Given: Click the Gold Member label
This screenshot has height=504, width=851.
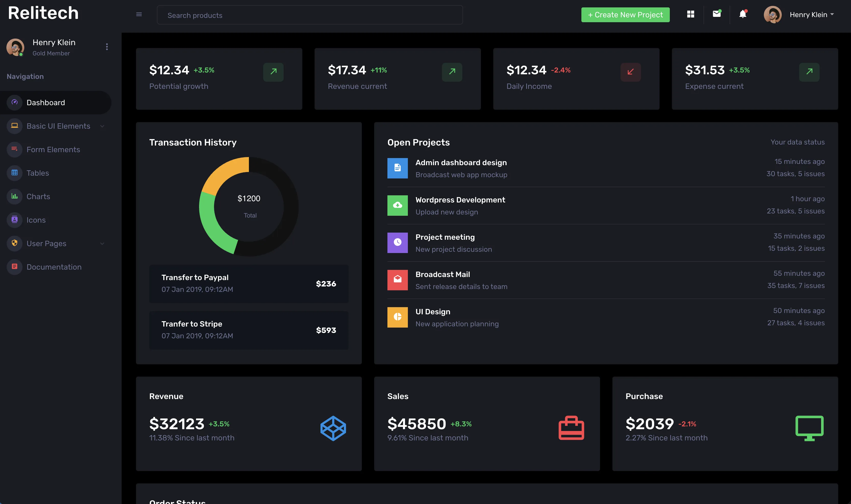Looking at the screenshot, I should [x=51, y=53].
